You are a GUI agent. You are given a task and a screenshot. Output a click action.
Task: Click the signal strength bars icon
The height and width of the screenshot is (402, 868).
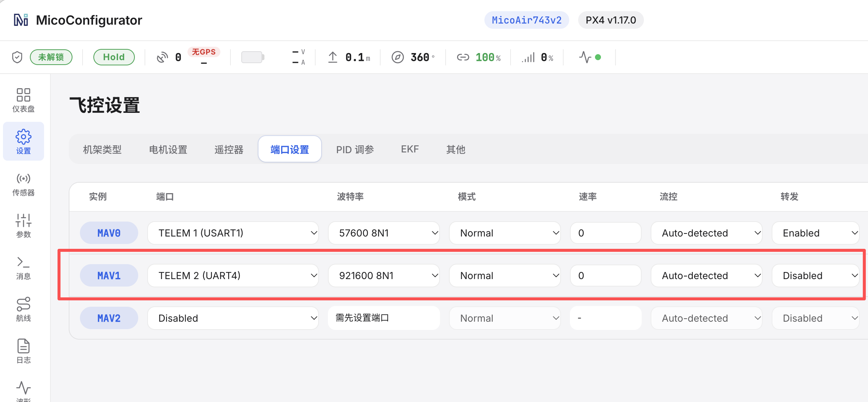(x=528, y=57)
